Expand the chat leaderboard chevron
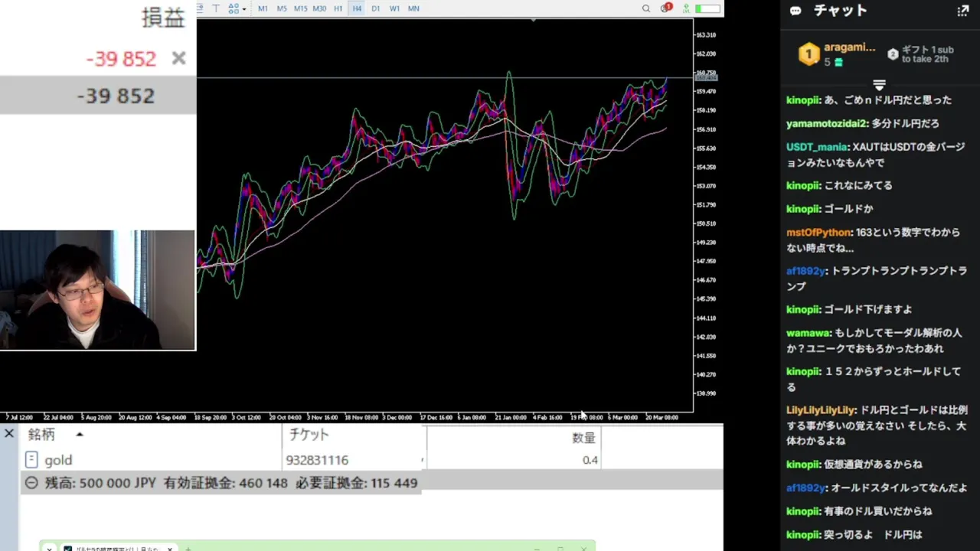 879,84
